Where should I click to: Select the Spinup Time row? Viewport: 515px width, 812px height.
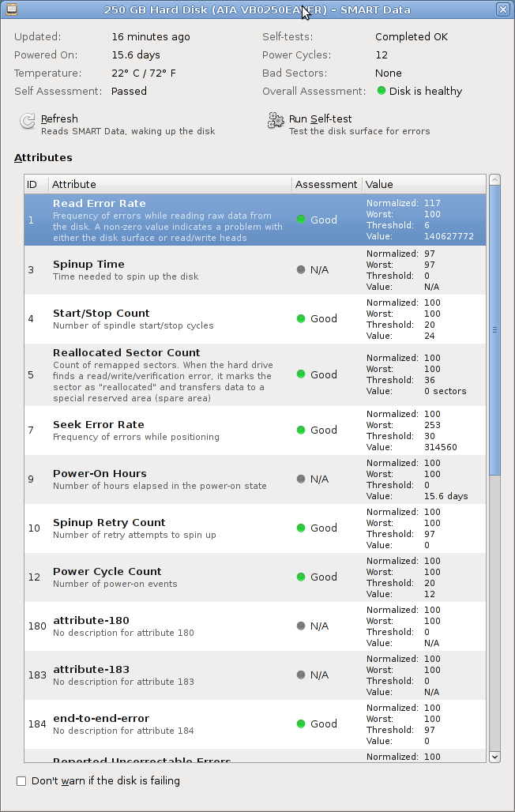point(255,270)
